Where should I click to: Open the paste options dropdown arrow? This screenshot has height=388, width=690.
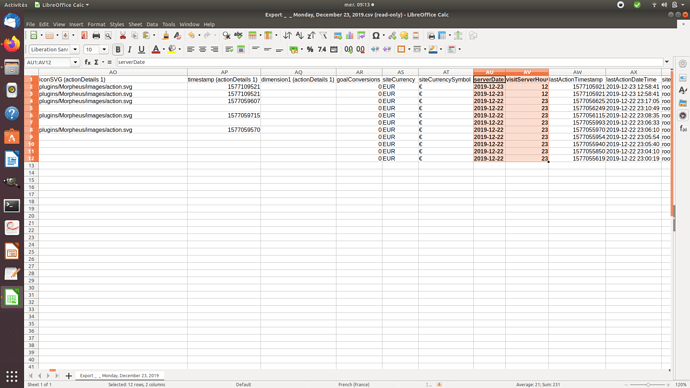pyautogui.click(x=154, y=36)
